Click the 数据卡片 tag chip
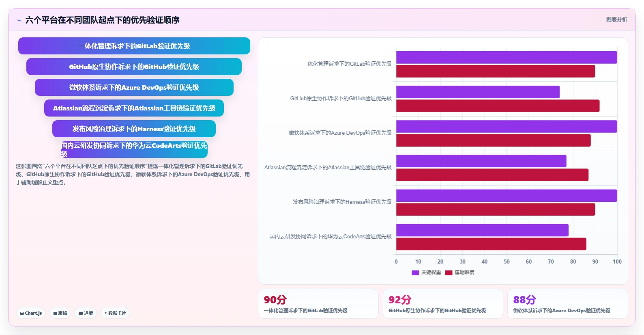Image resolution: width=644 pixels, height=335 pixels. tap(115, 313)
